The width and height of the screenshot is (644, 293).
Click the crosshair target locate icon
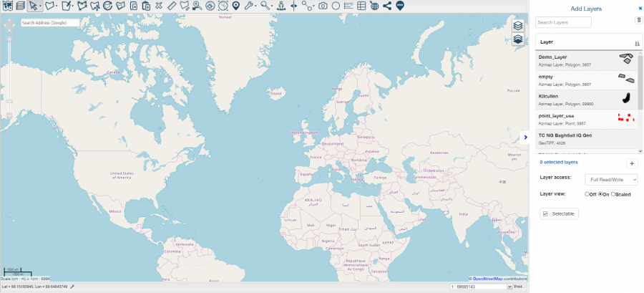(x=210, y=6)
